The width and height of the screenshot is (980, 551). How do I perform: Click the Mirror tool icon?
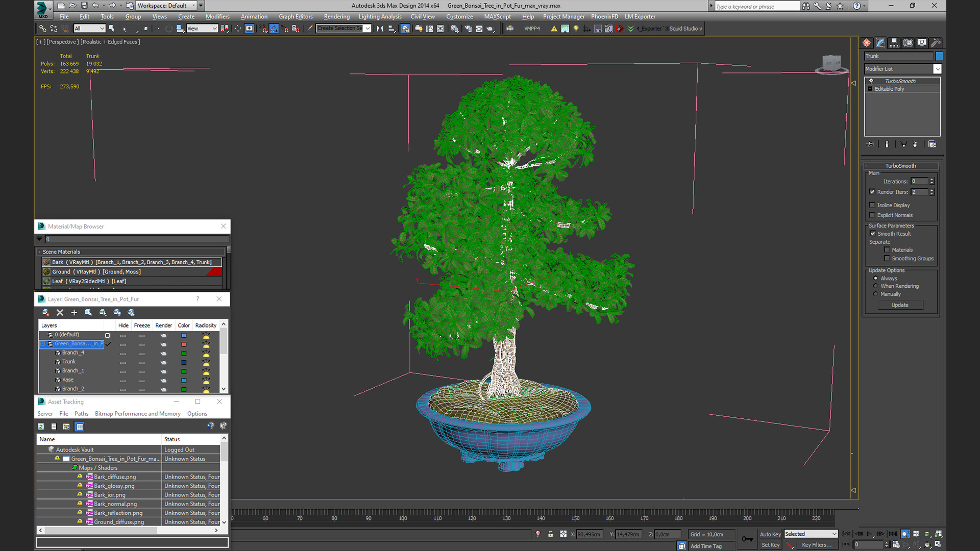coord(380,29)
